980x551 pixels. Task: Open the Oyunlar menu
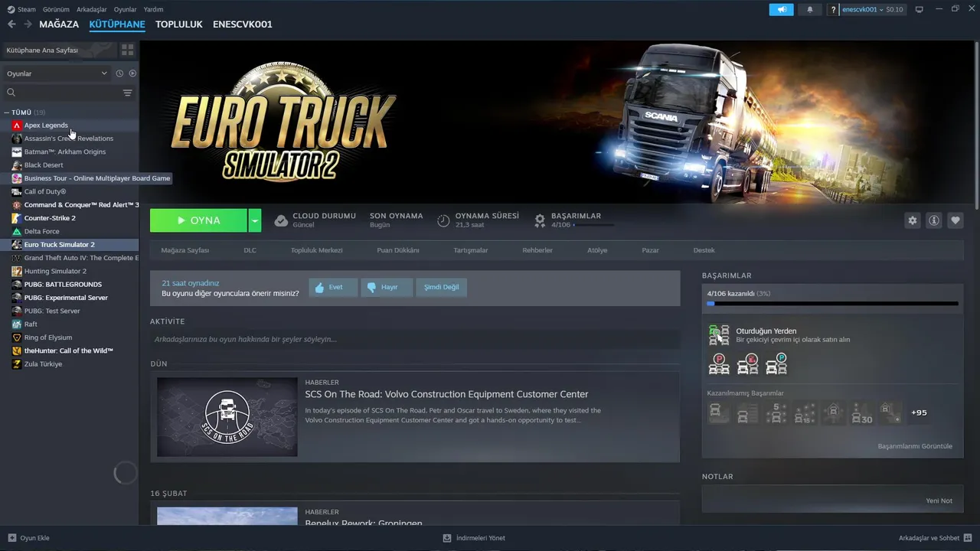(x=126, y=9)
